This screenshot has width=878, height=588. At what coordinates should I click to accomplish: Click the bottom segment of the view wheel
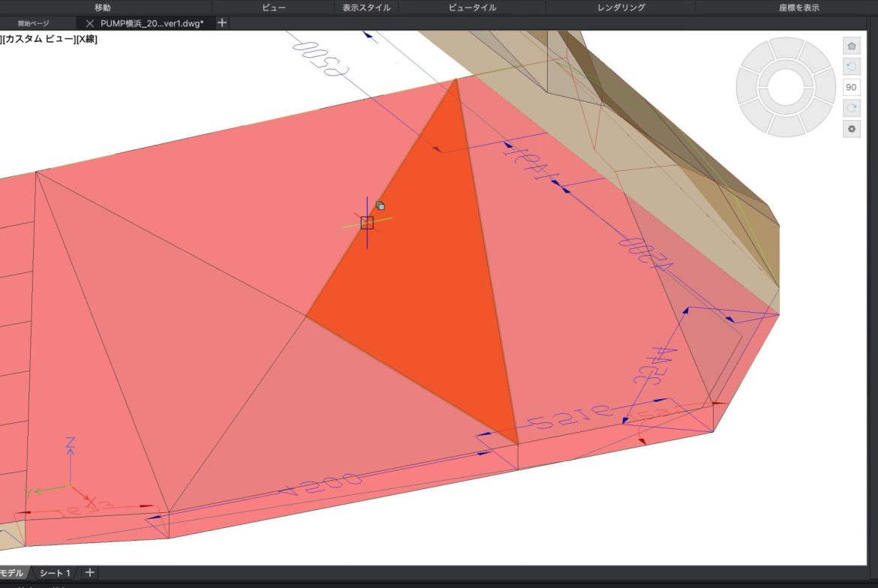point(786,128)
